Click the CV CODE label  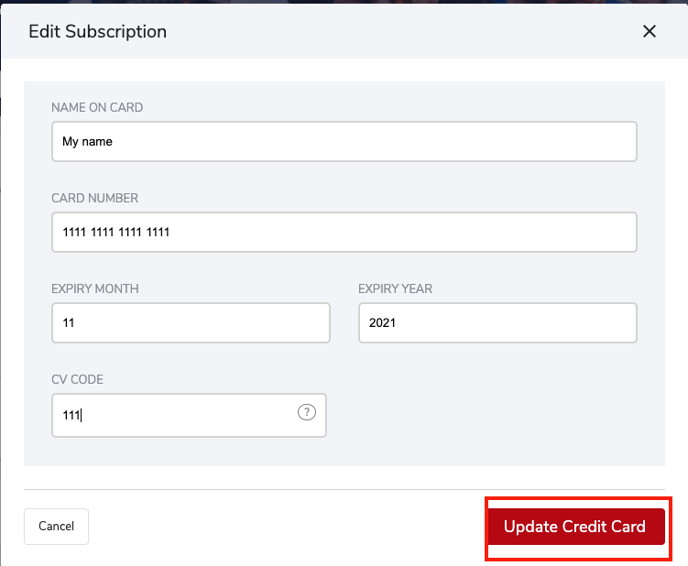(x=77, y=380)
